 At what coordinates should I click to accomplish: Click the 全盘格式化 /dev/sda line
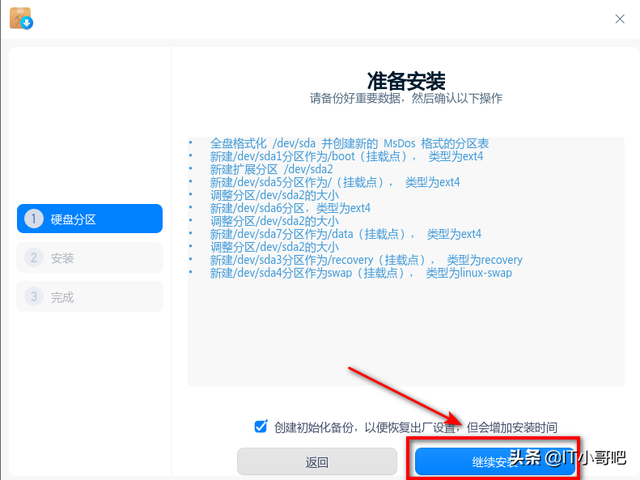349,143
